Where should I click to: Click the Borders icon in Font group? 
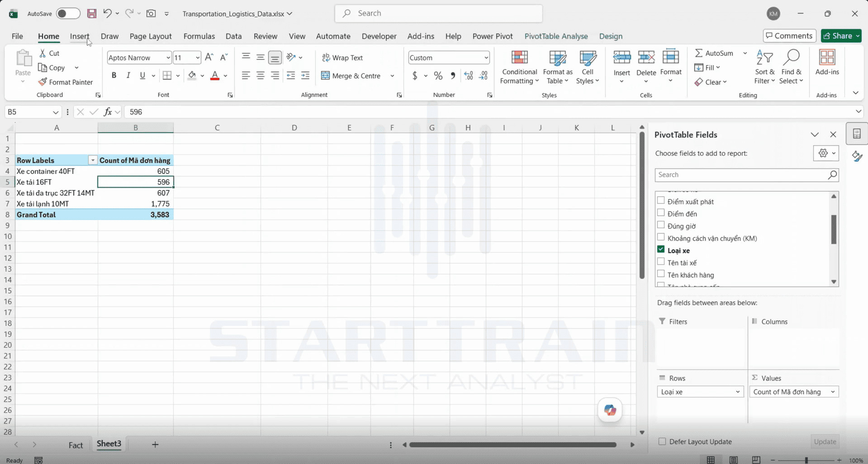167,76
